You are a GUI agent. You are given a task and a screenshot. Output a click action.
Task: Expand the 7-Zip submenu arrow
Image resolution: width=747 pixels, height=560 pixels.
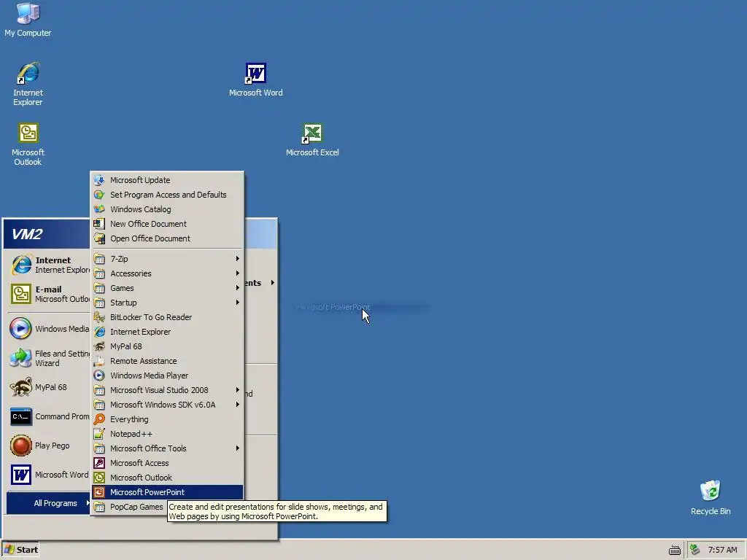[237, 259]
